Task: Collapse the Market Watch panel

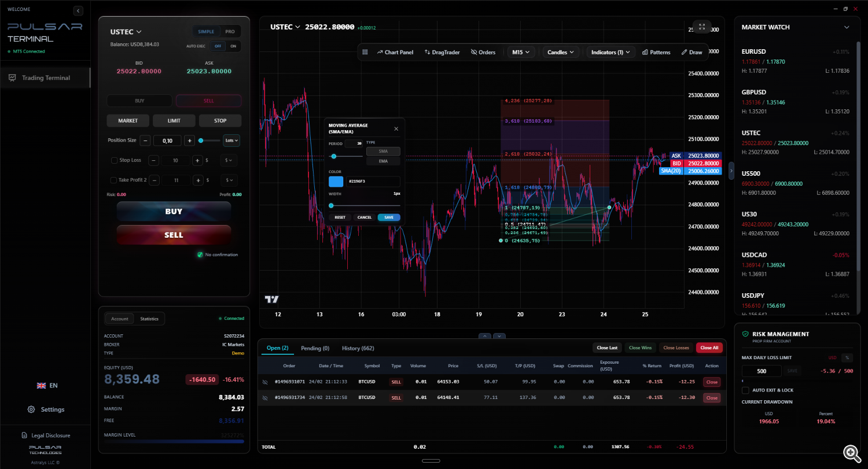Action: (x=847, y=27)
